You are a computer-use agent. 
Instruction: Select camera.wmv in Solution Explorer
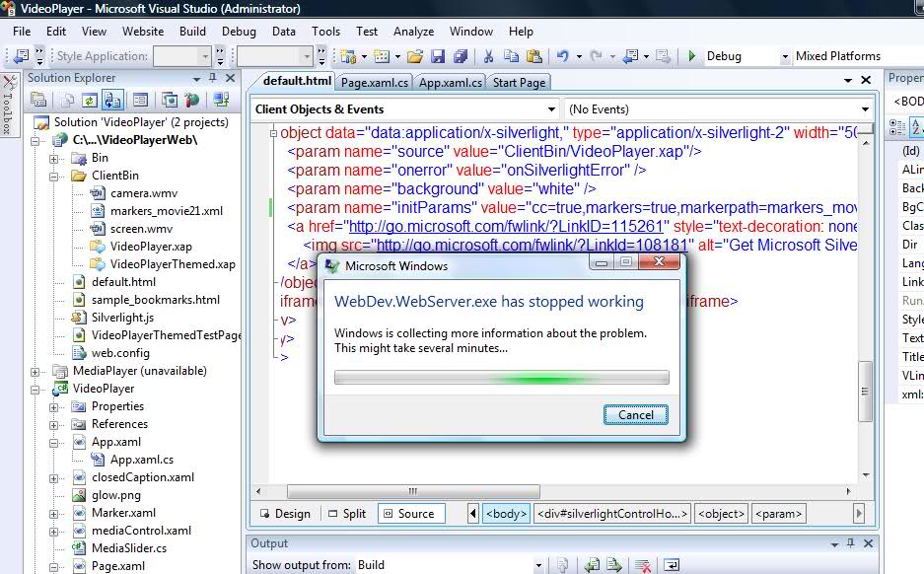[144, 193]
